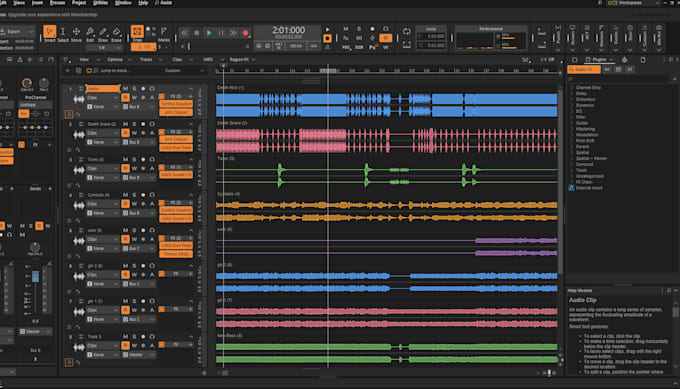
Task: Open the Custom track control dropdown
Action: click(184, 70)
